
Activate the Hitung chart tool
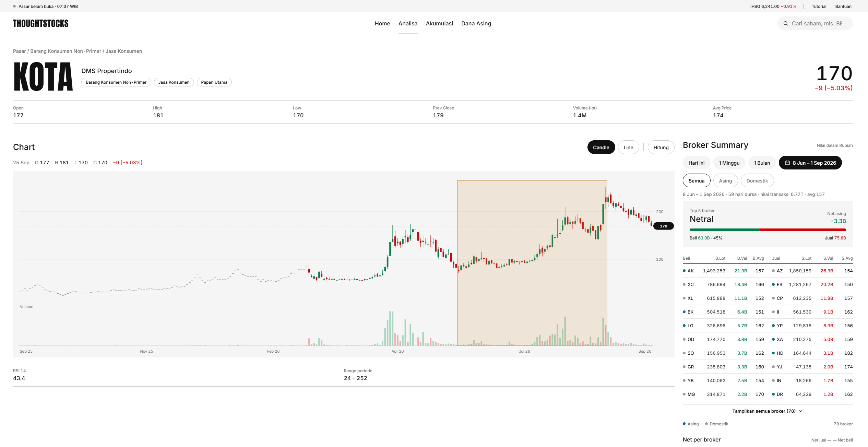tap(661, 148)
